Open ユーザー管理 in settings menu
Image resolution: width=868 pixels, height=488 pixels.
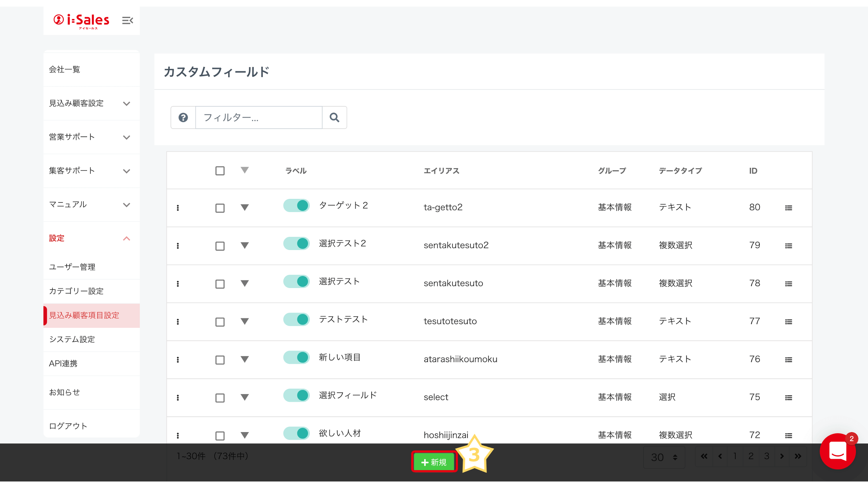72,267
